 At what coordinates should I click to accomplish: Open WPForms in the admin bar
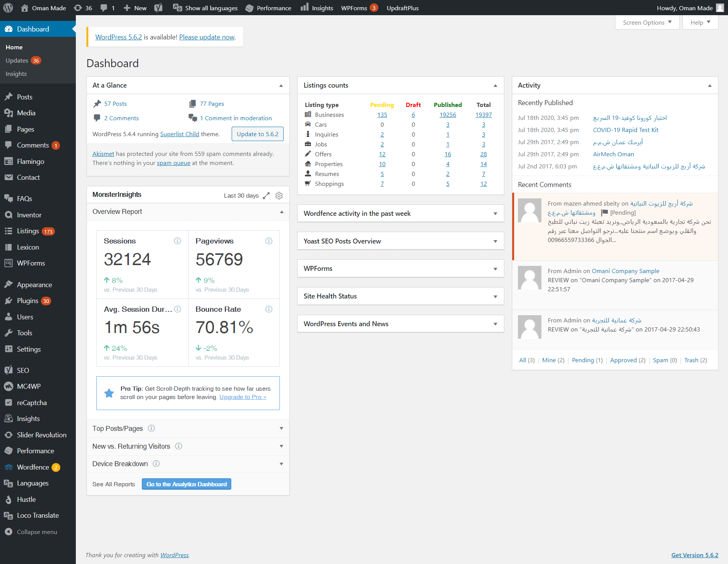359,8
